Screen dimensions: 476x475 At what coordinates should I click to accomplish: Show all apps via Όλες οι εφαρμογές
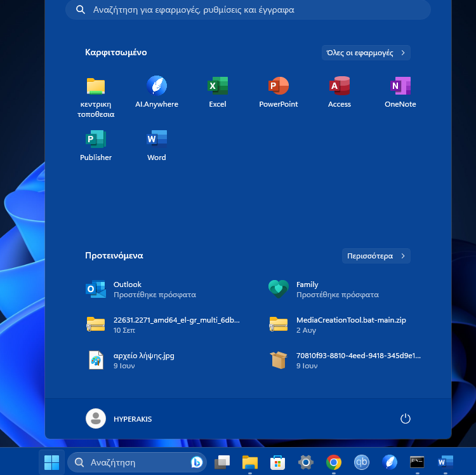pos(366,53)
